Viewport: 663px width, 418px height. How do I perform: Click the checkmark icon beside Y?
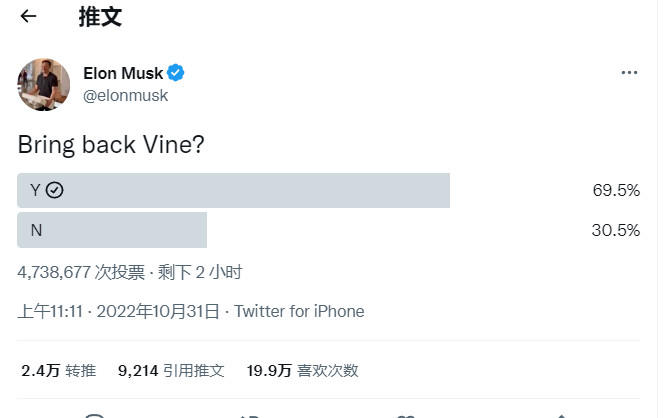click(x=55, y=190)
